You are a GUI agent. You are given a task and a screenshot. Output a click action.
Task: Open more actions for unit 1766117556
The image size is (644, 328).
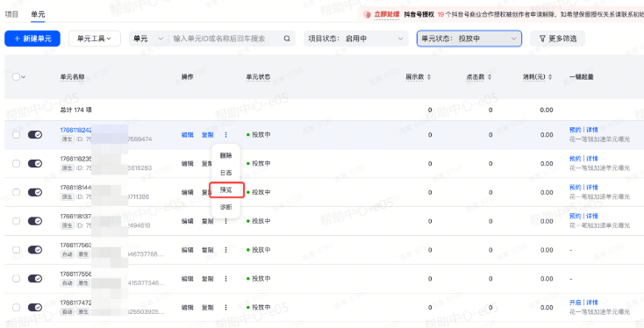(x=225, y=278)
